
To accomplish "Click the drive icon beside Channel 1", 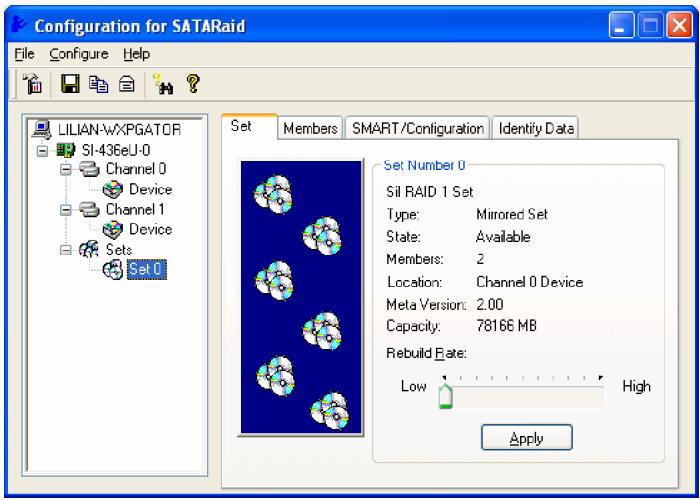I will [x=89, y=209].
